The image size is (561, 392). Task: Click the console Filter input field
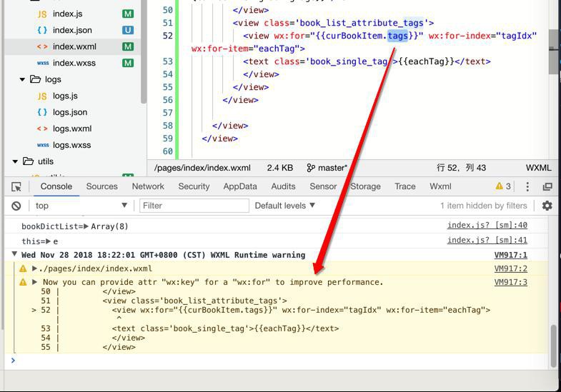tap(194, 206)
